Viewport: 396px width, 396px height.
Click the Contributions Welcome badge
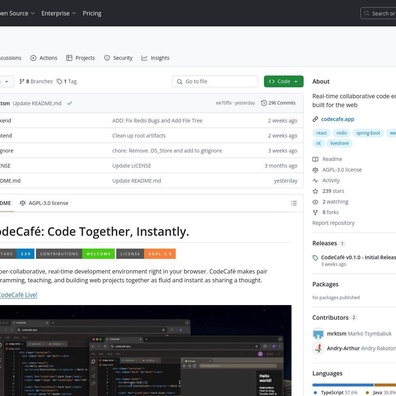coord(75,254)
